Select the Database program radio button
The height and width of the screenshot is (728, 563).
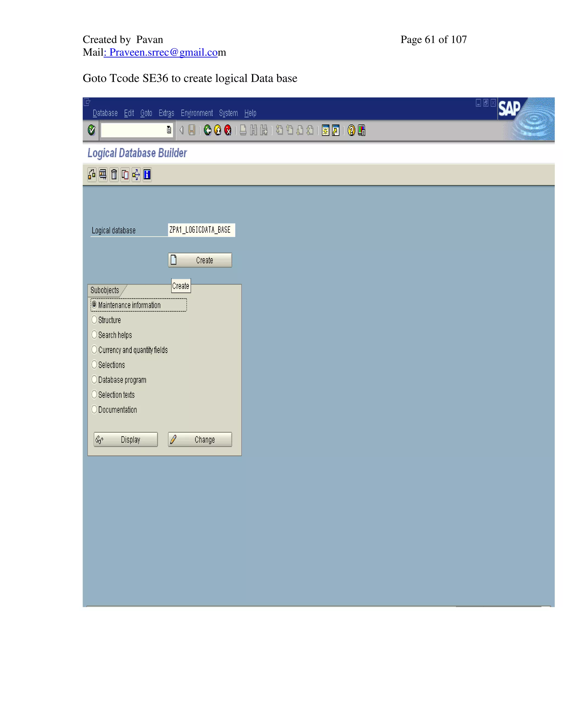click(94, 379)
